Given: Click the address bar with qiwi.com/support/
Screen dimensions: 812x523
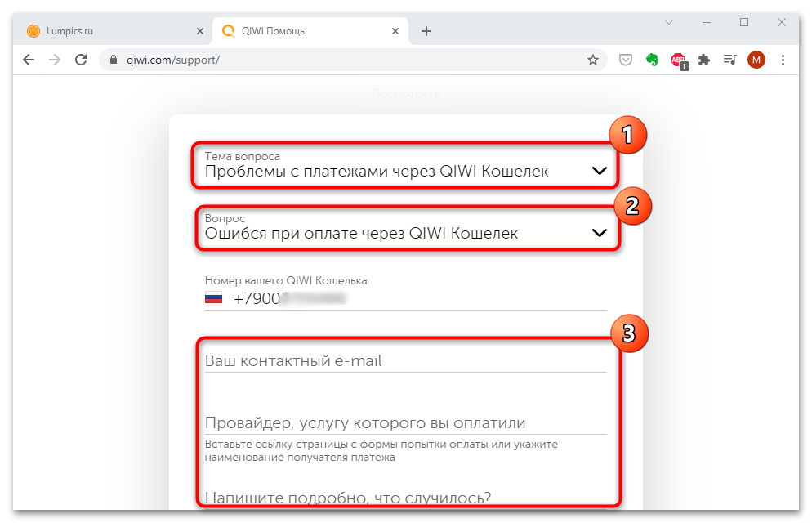Looking at the screenshot, I should click(x=343, y=60).
